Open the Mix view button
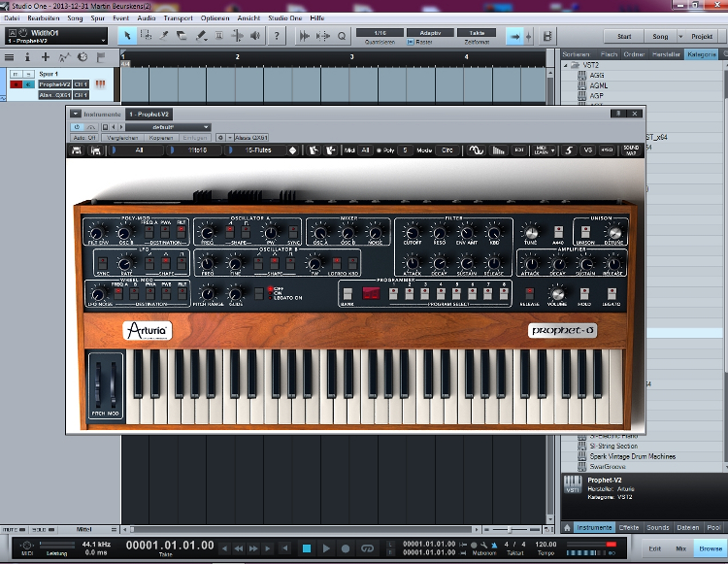 pyautogui.click(x=680, y=548)
